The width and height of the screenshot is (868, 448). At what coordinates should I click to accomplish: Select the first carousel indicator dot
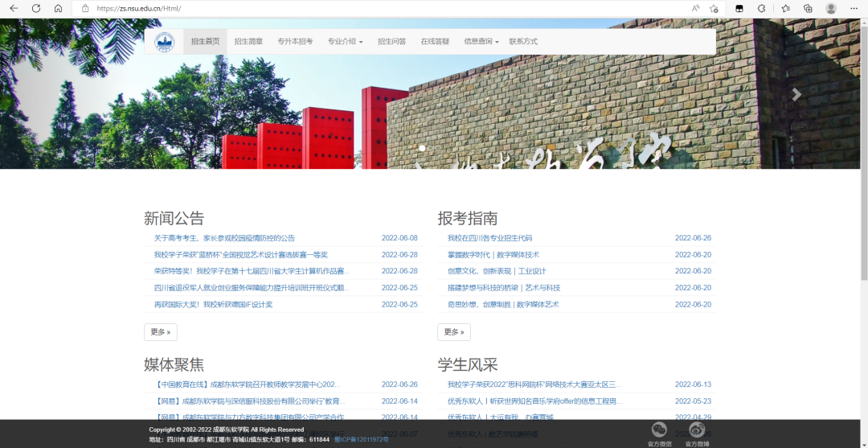423,148
